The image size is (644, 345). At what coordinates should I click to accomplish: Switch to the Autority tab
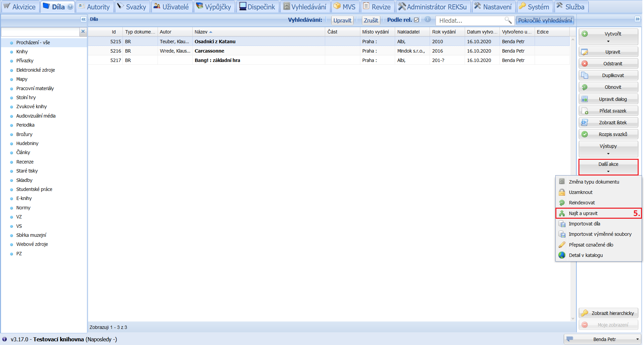click(x=95, y=7)
